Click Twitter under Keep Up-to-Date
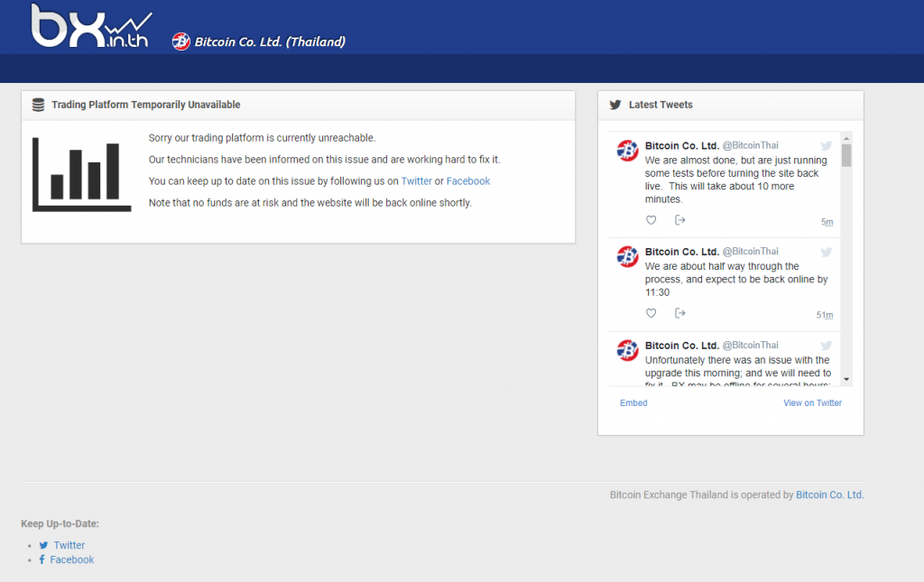The height and width of the screenshot is (582, 924). tap(69, 545)
